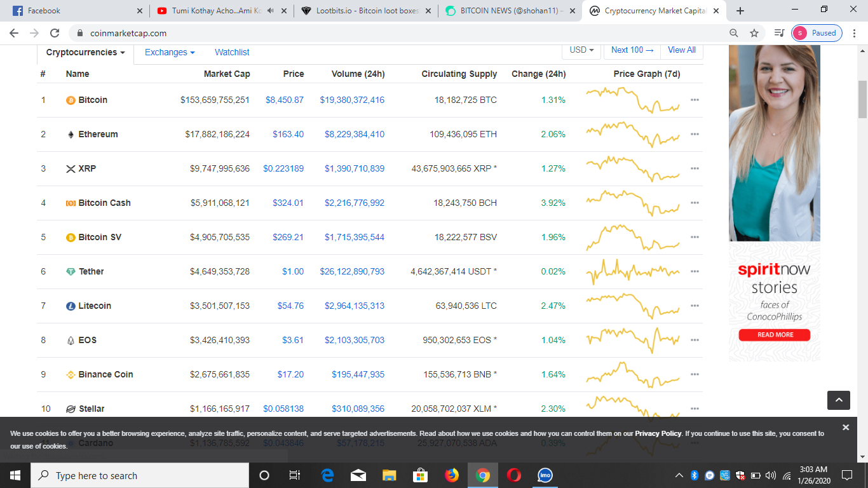Open the Watchlist tab
This screenshot has width=868, height=488.
(x=232, y=53)
